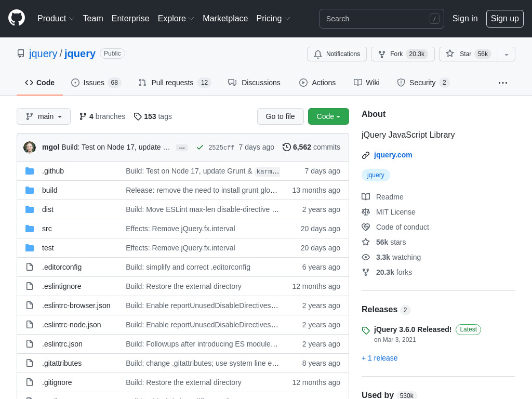532x399 pixels.
Task: Click the branches icon beside 4 branches
Action: click(x=83, y=116)
